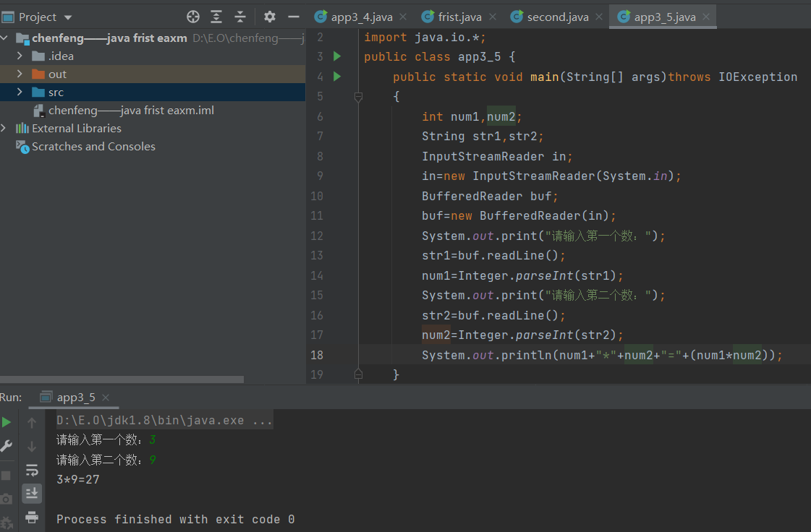This screenshot has height=532, width=811.
Task: Select the chenfeng——java frist eaxm.iml file
Action: [131, 110]
